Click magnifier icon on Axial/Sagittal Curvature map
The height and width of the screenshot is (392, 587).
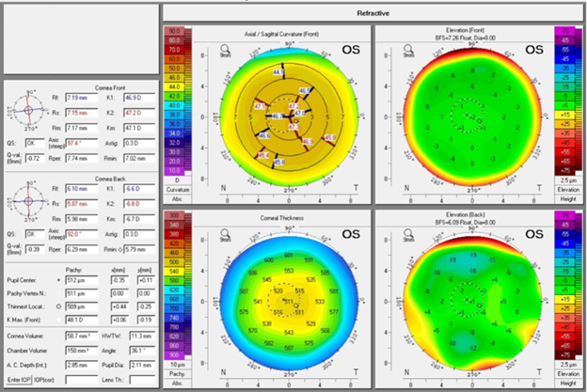[225, 49]
